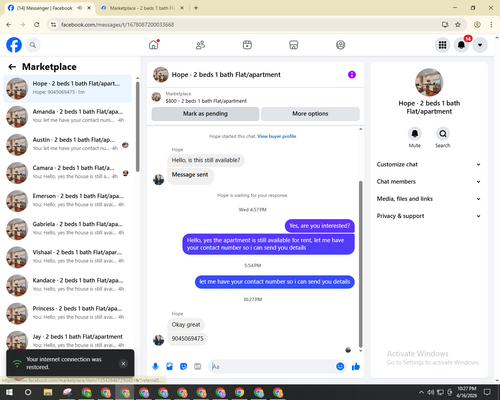
Task: Click the conversation title header in chat
Action: click(226, 75)
